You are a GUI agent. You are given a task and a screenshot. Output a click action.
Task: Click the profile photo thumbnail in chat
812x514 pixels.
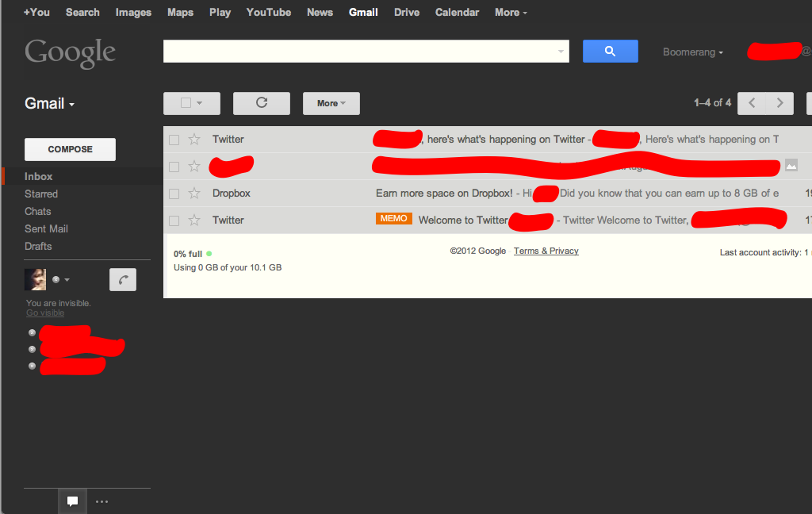coord(35,280)
